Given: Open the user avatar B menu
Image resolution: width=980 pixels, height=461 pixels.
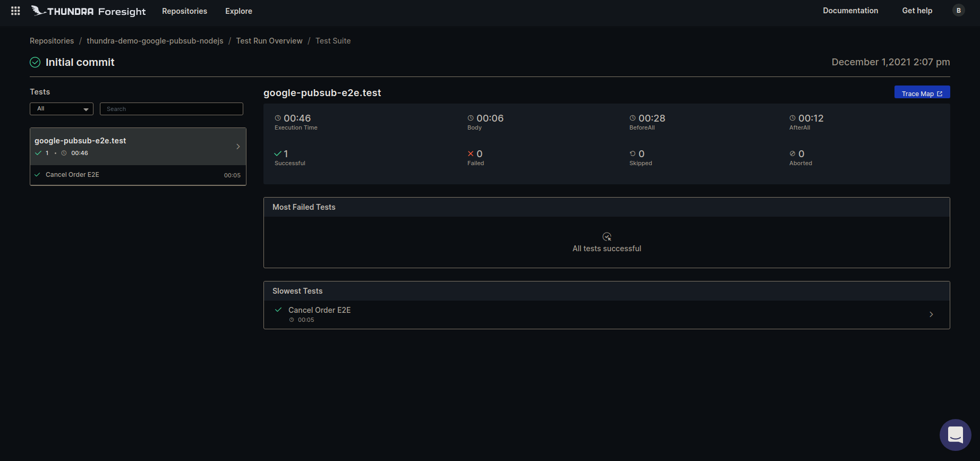Looking at the screenshot, I should click(958, 11).
